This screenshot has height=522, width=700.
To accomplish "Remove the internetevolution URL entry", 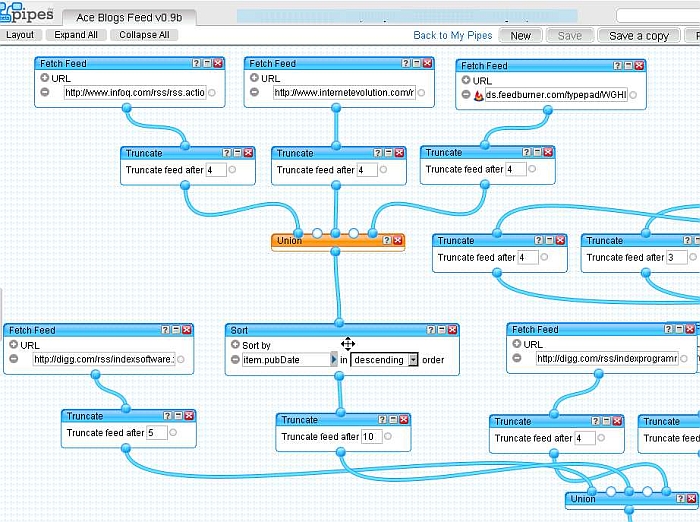I will click(x=254, y=92).
